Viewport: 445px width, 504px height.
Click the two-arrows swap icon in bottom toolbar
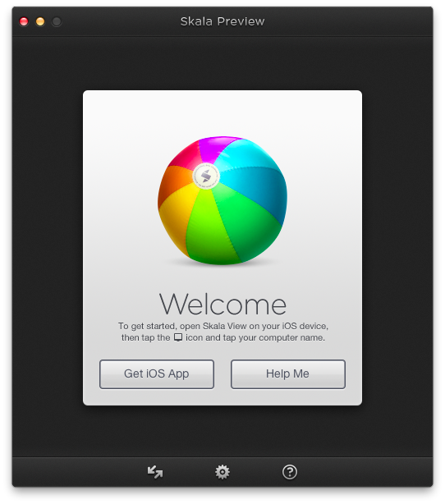tap(155, 472)
